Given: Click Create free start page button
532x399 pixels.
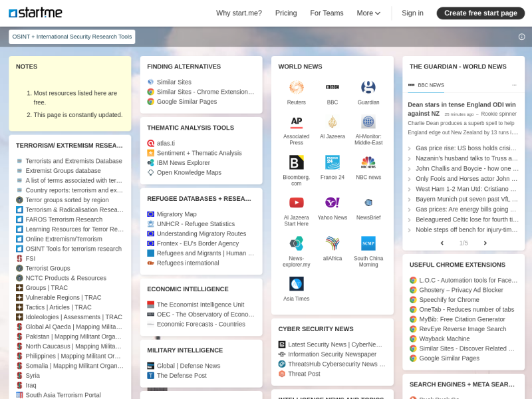Looking at the screenshot, I should (480, 13).
